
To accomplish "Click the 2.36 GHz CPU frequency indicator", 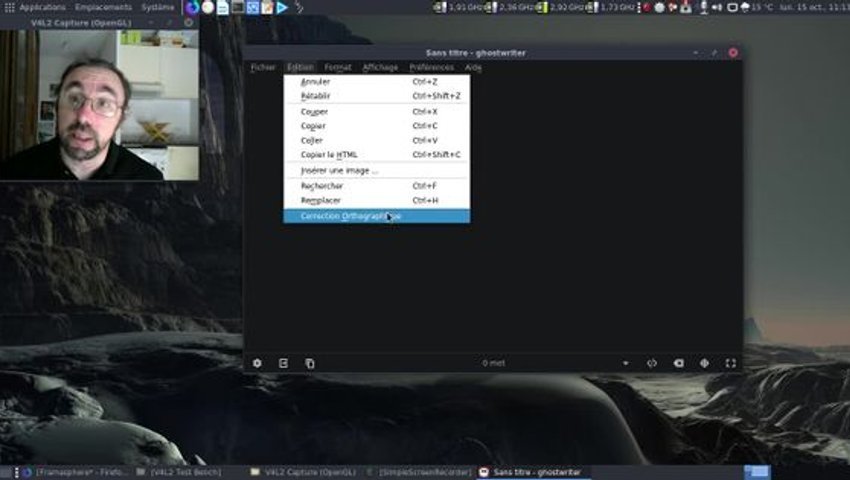I will pyautogui.click(x=510, y=7).
